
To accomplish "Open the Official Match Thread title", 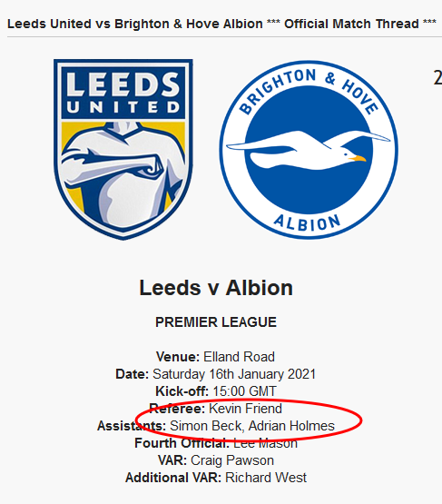I will [x=221, y=24].
